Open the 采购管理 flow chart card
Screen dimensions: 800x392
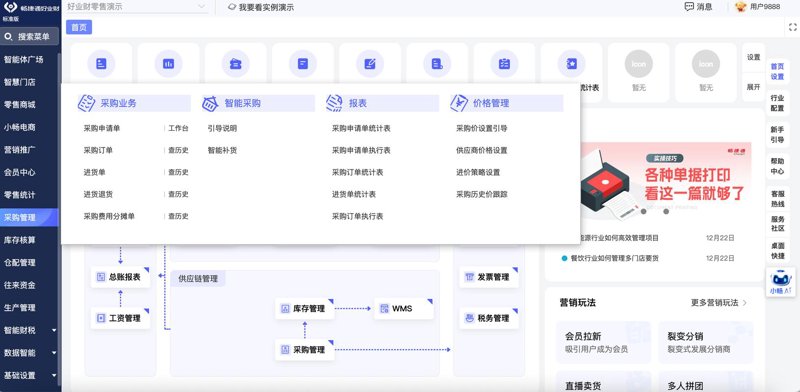point(305,350)
